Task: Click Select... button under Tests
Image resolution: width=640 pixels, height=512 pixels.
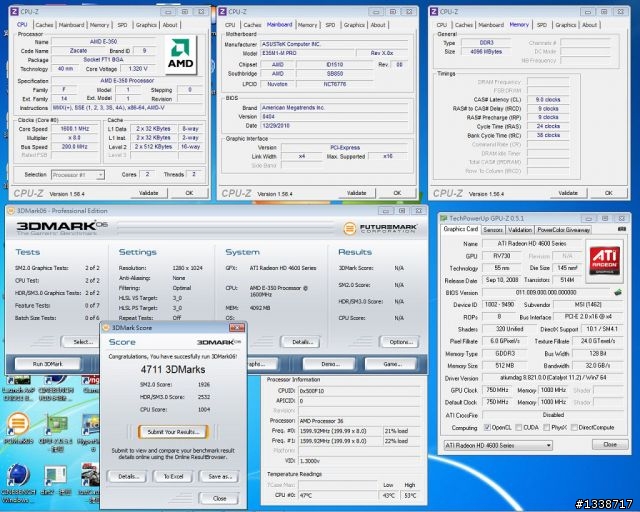Action: point(83,342)
